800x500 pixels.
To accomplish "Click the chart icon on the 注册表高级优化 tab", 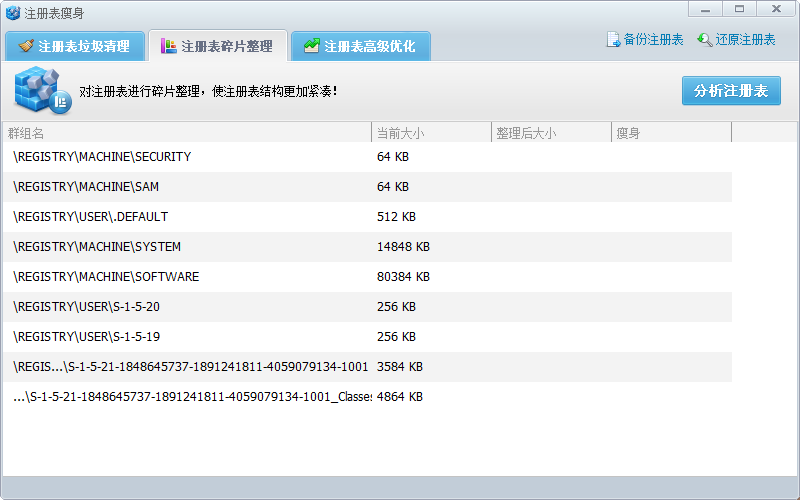I will click(x=312, y=46).
